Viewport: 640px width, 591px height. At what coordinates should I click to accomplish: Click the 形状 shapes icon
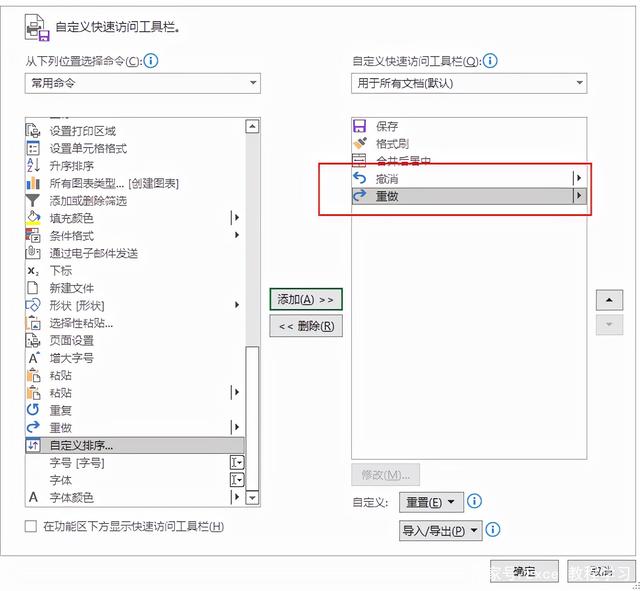coord(33,305)
